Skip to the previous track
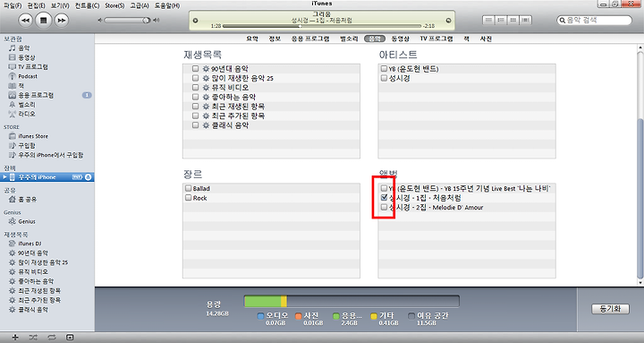The height and width of the screenshot is (343, 644). 25,21
